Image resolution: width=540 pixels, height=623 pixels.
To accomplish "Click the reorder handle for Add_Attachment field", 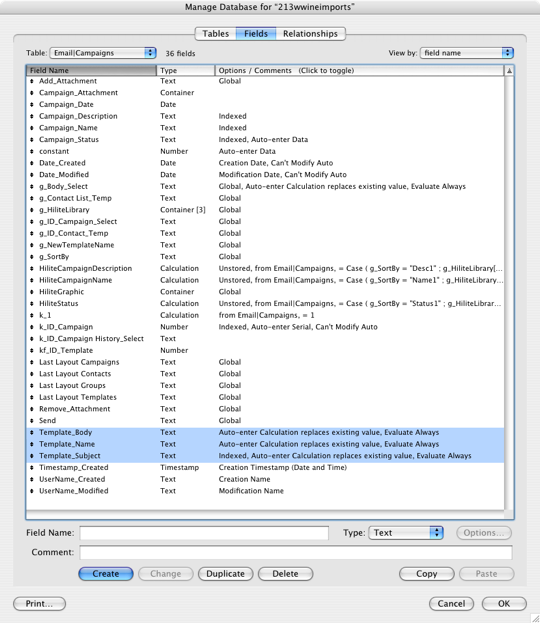I will coord(32,81).
